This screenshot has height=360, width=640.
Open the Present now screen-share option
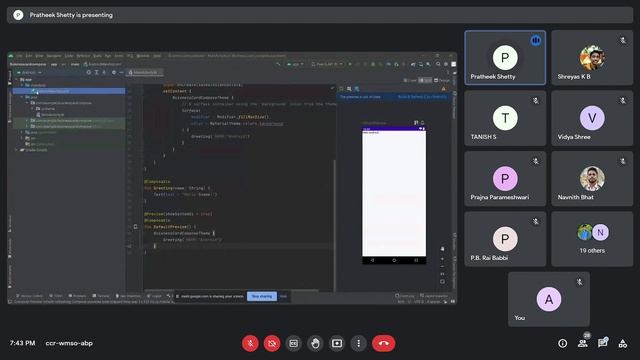coord(337,343)
